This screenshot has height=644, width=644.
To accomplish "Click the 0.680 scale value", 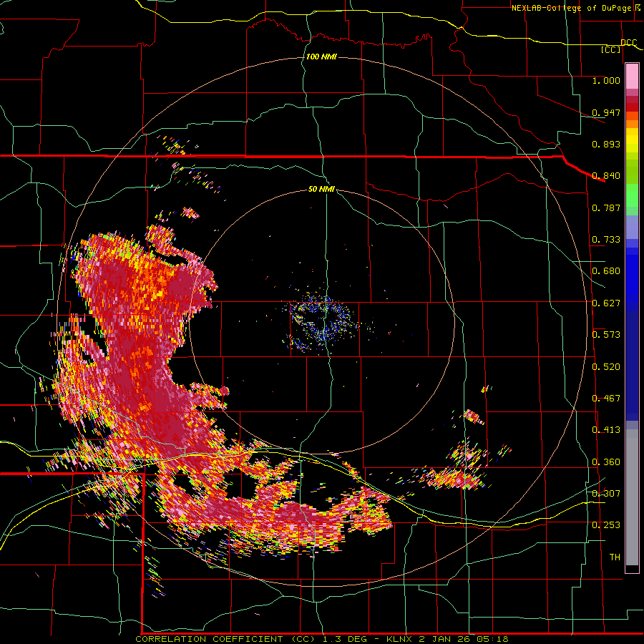I will (x=606, y=271).
